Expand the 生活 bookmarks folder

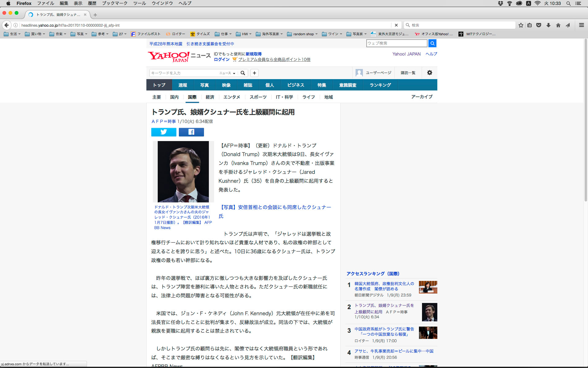click(x=12, y=34)
